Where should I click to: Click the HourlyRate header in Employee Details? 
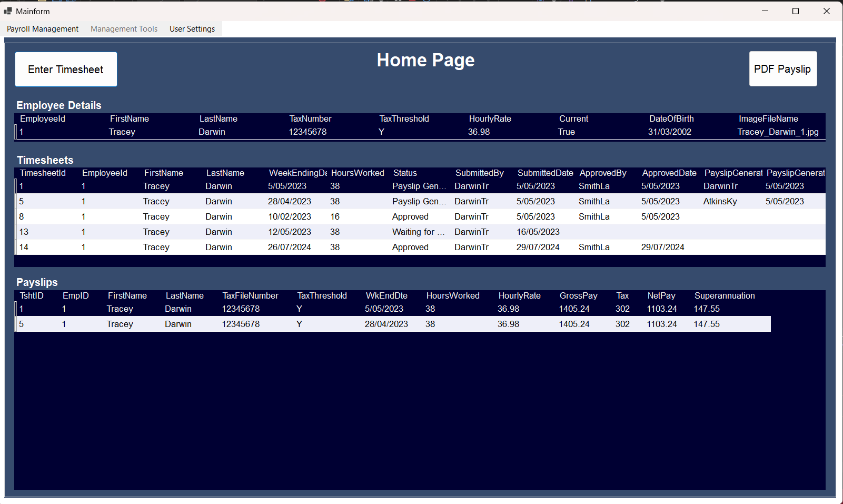click(x=490, y=119)
